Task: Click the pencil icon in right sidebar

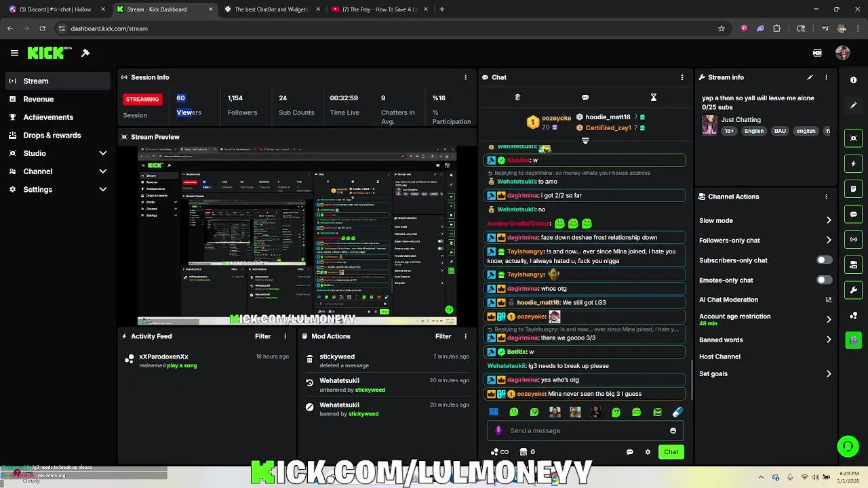Action: (853, 106)
